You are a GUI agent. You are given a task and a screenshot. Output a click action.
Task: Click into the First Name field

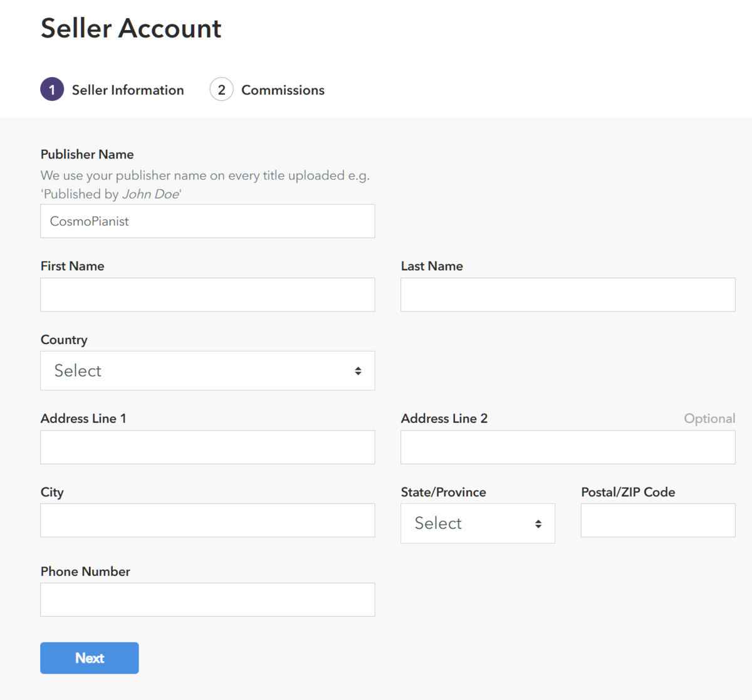coord(207,295)
